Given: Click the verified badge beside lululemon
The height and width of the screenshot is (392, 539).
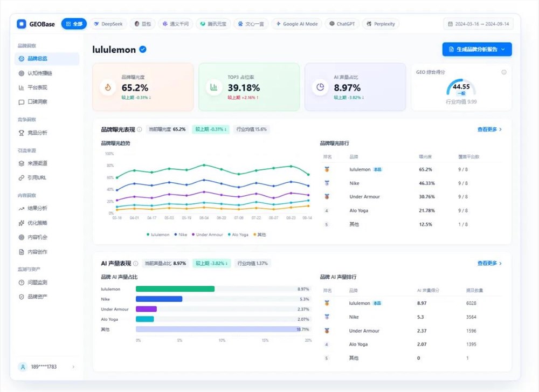Looking at the screenshot, I should [143, 50].
